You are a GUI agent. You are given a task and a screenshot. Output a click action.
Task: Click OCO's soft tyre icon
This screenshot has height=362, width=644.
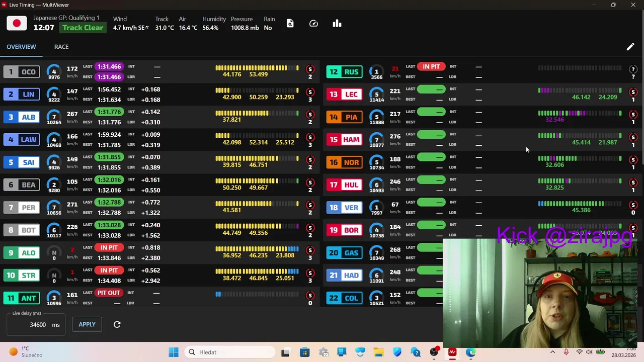click(x=310, y=69)
